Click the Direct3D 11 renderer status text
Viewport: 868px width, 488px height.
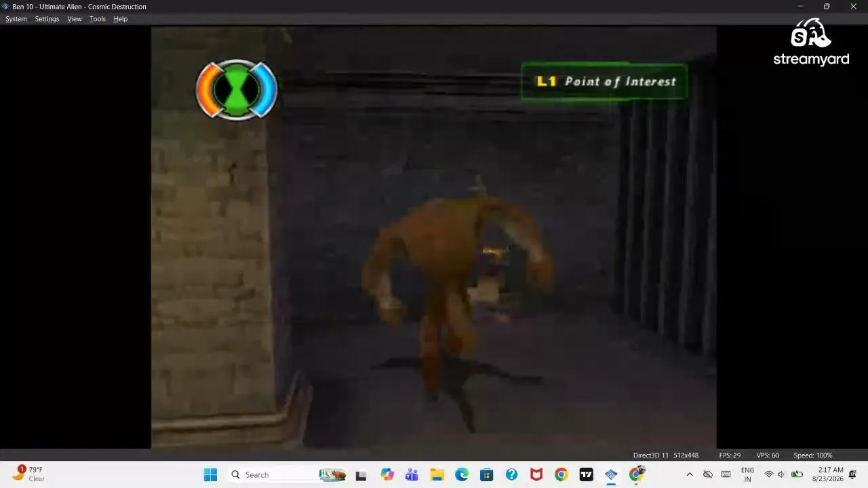(651, 455)
